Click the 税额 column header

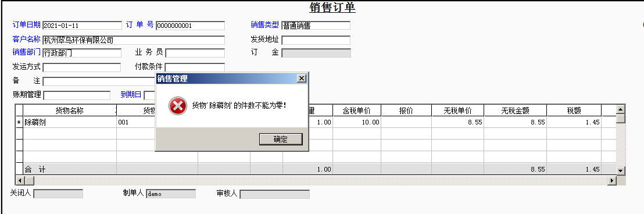[574, 110]
